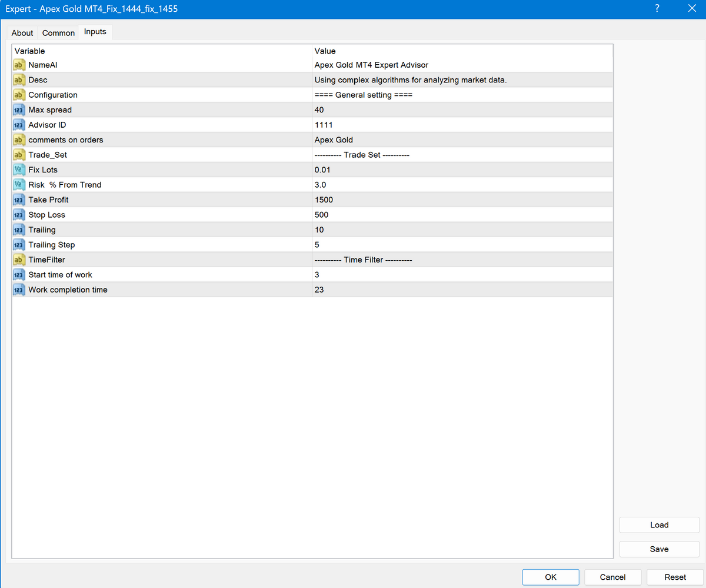Confirm settings with the OK button
The width and height of the screenshot is (706, 588).
[x=550, y=577]
